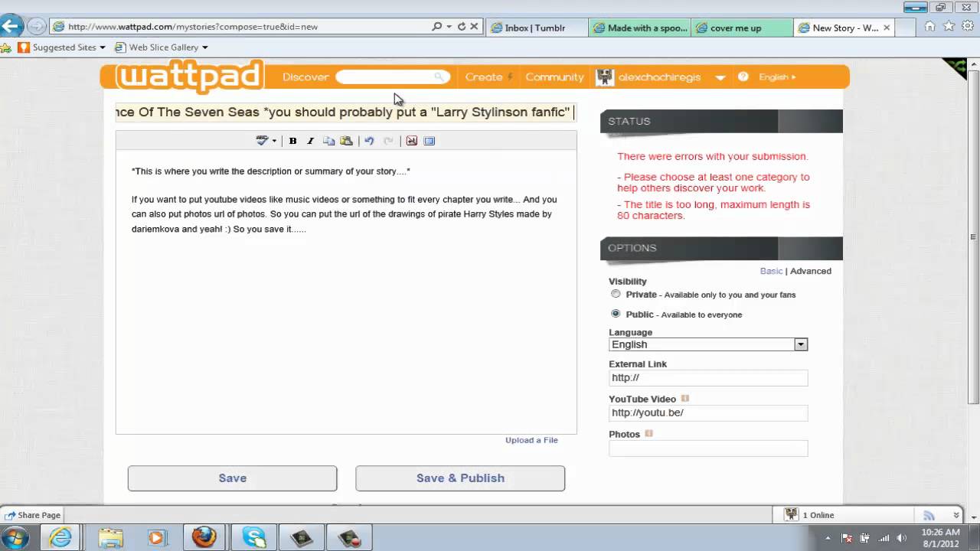Click Save & Publish button

click(460, 478)
